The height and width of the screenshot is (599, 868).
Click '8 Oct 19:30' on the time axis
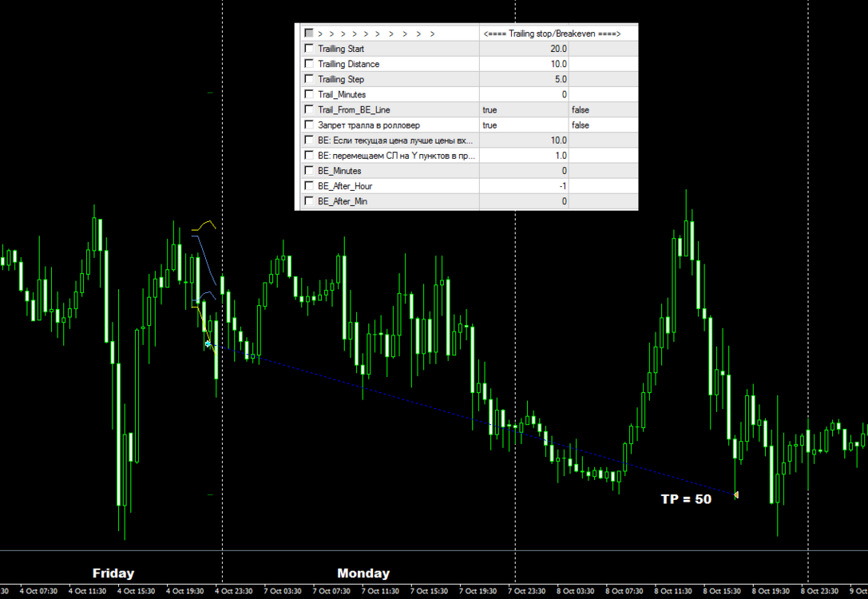click(x=771, y=591)
